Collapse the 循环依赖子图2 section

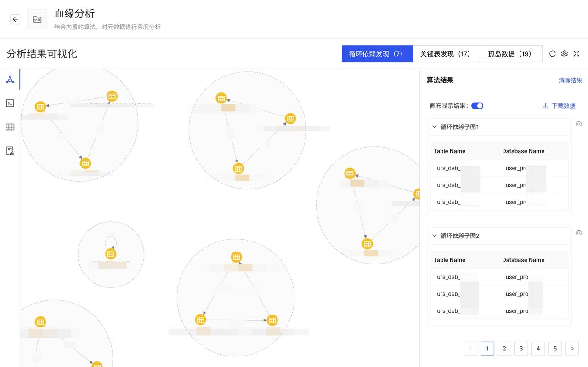tap(435, 235)
